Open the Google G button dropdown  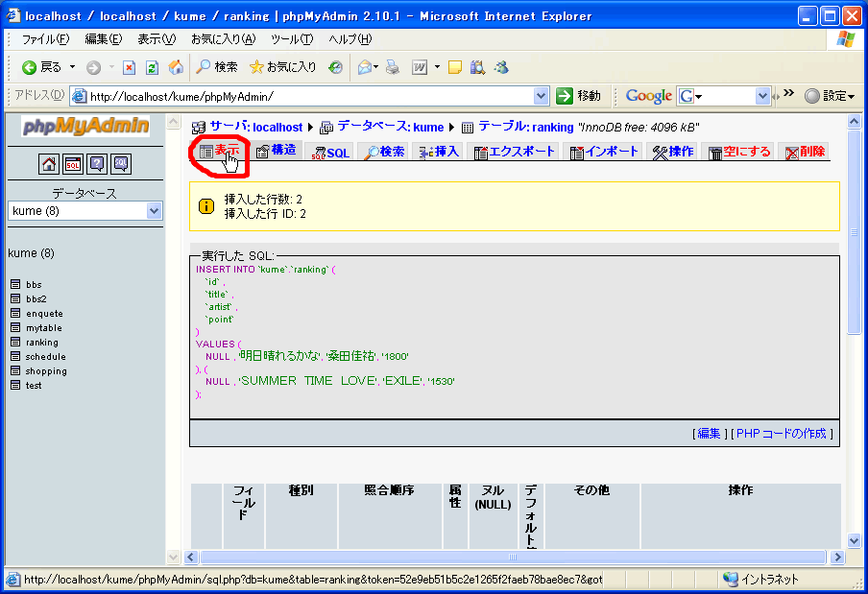point(690,96)
